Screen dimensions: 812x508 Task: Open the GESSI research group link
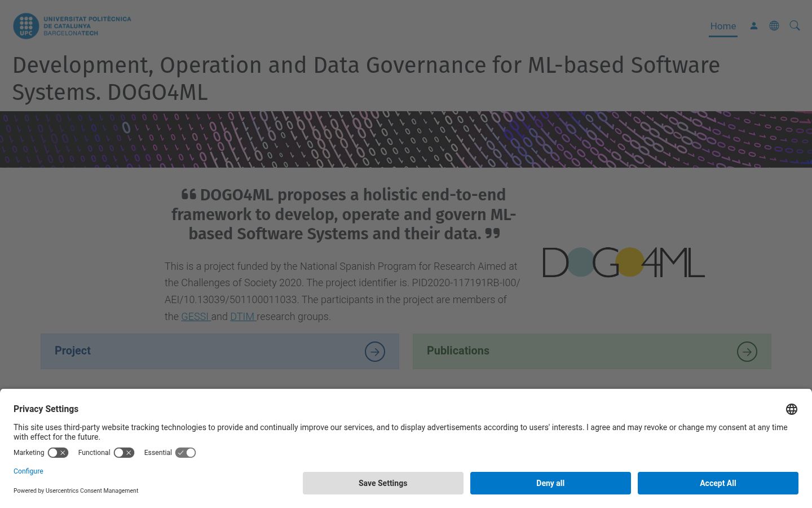(196, 317)
